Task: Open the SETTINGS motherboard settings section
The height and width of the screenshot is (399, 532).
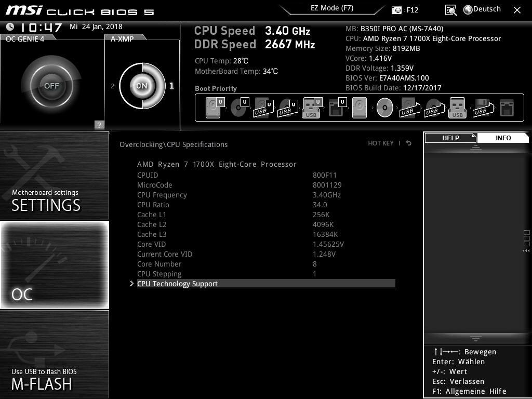Action: 55,176
